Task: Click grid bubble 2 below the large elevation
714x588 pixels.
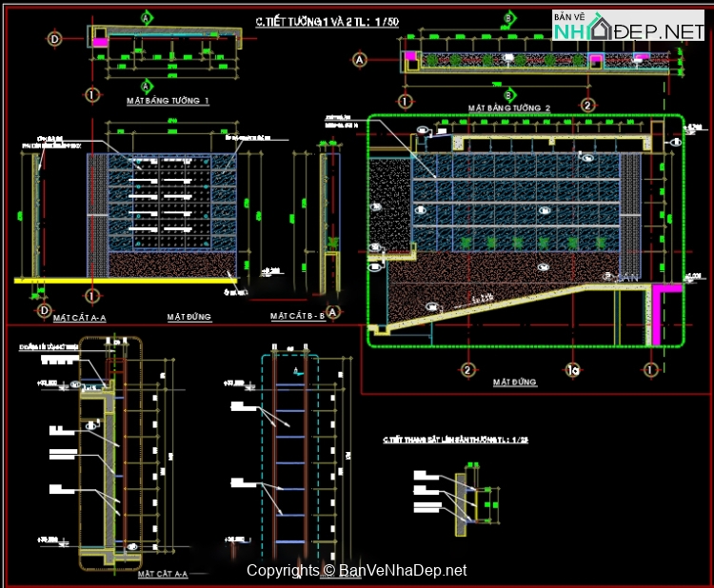Action: 467,369
